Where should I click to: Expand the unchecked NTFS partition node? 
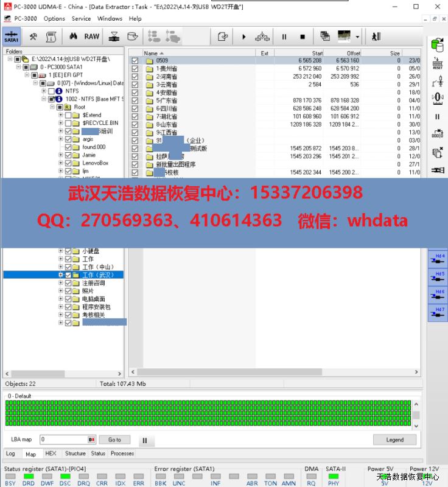point(44,91)
